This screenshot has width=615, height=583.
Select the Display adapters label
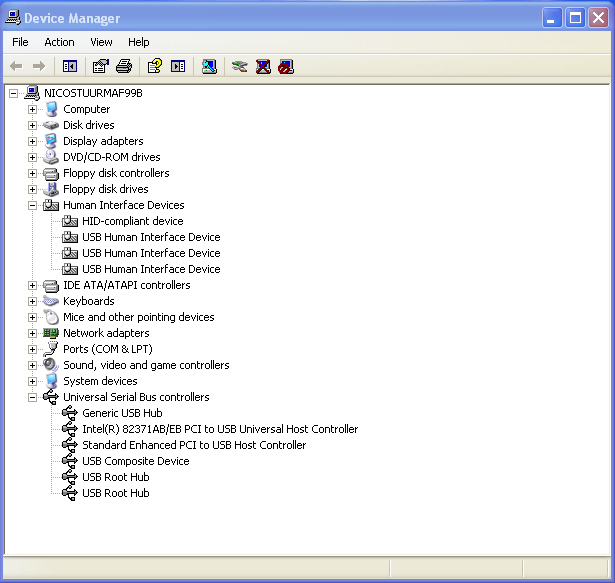(103, 141)
